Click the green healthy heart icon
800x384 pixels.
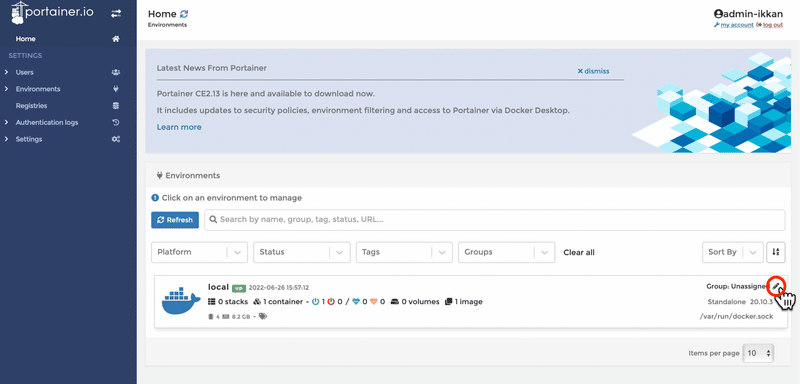pos(356,302)
